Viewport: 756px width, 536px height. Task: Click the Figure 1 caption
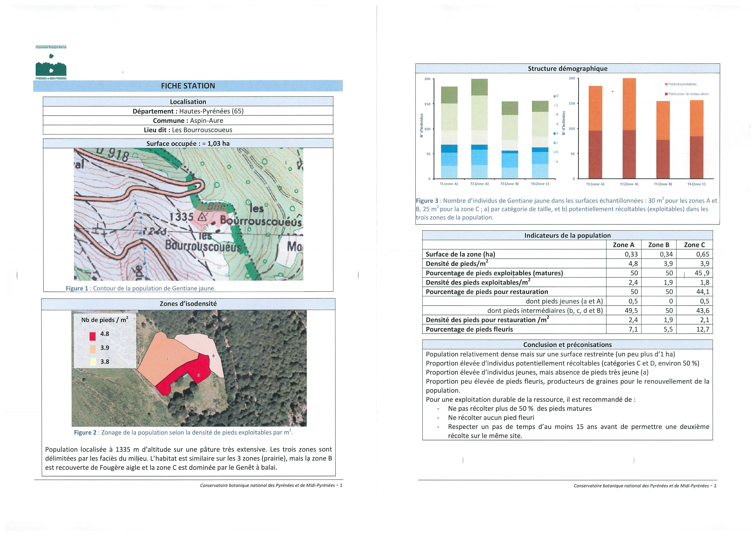click(141, 288)
